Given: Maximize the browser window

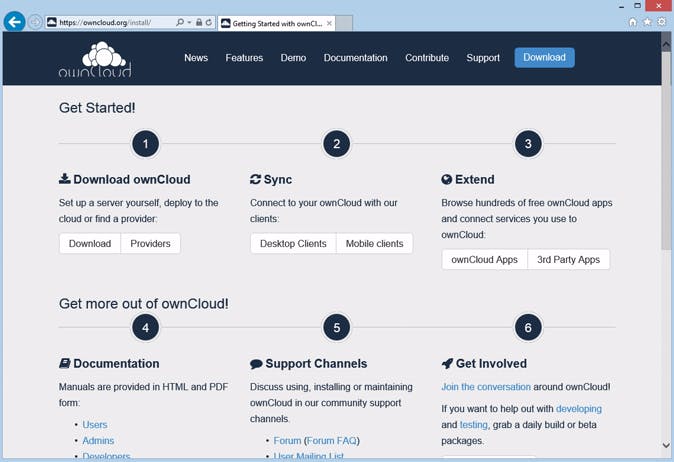Looking at the screenshot, I should pos(637,6).
